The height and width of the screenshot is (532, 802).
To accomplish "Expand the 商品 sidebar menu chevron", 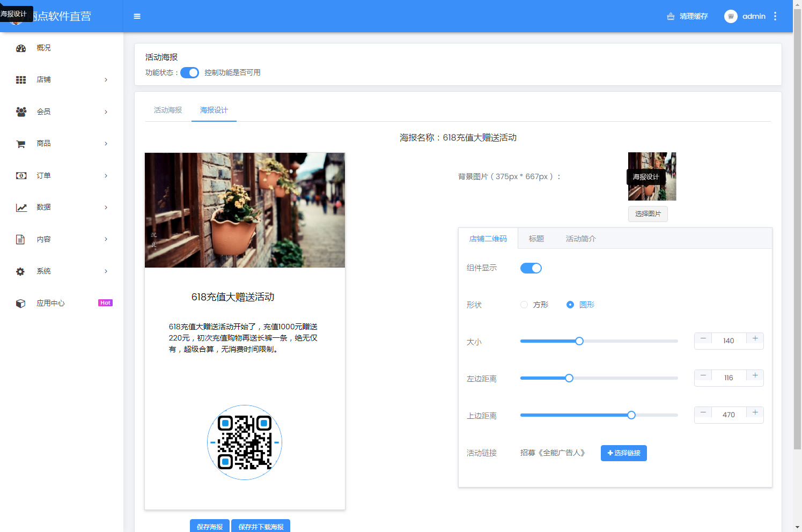I will pyautogui.click(x=106, y=144).
